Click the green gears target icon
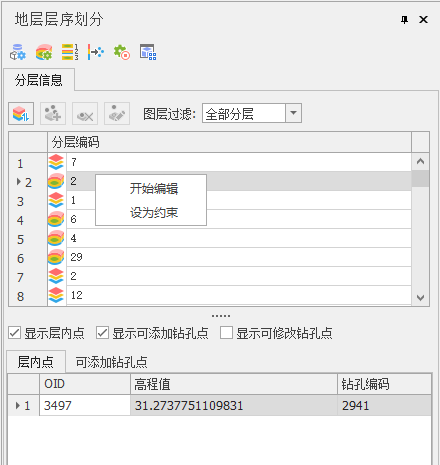This screenshot has width=440, height=465. [x=122, y=52]
